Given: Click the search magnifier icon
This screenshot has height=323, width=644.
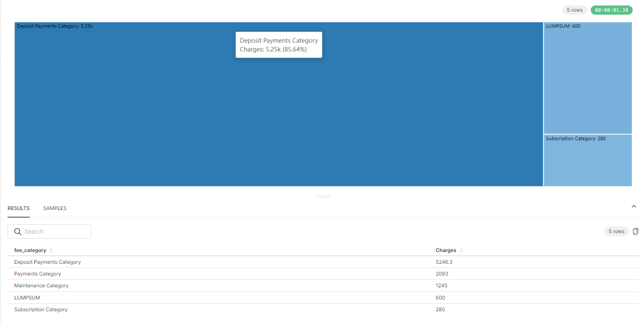Looking at the screenshot, I should [x=18, y=231].
